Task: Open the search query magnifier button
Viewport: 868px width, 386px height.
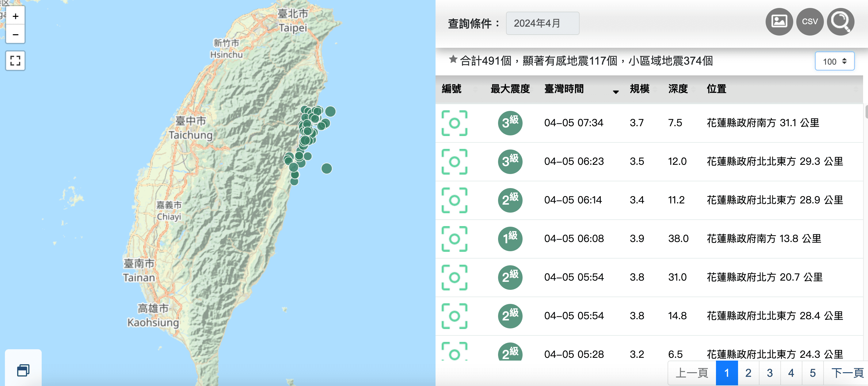Action: [840, 21]
